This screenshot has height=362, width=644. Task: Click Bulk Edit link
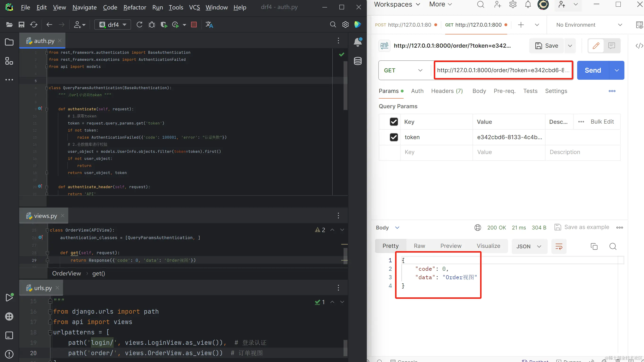click(x=602, y=122)
